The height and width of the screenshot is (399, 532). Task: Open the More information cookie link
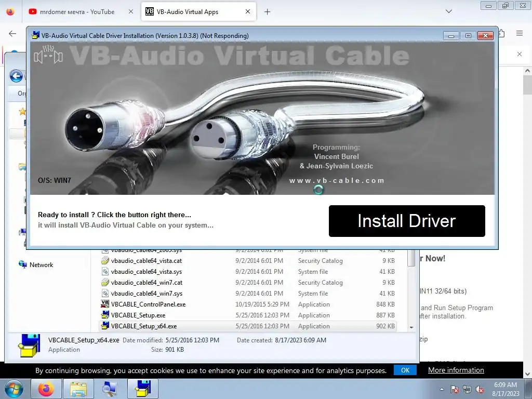click(456, 370)
